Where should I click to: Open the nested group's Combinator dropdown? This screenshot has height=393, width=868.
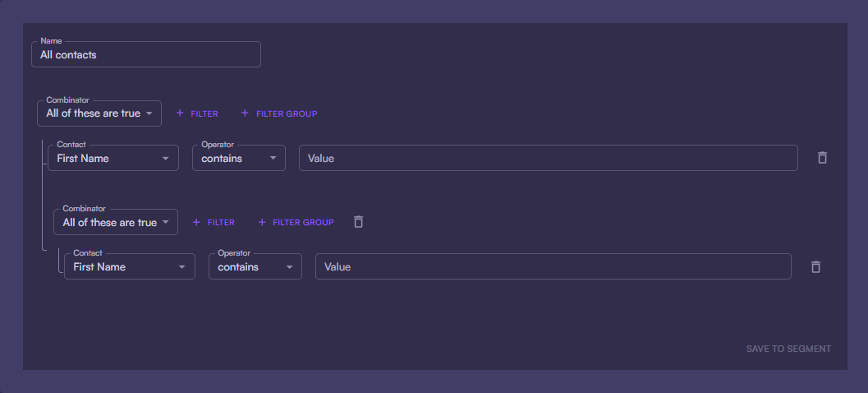116,222
